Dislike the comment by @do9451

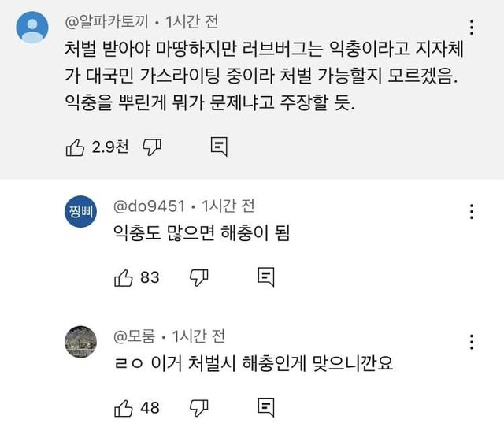[200, 277]
